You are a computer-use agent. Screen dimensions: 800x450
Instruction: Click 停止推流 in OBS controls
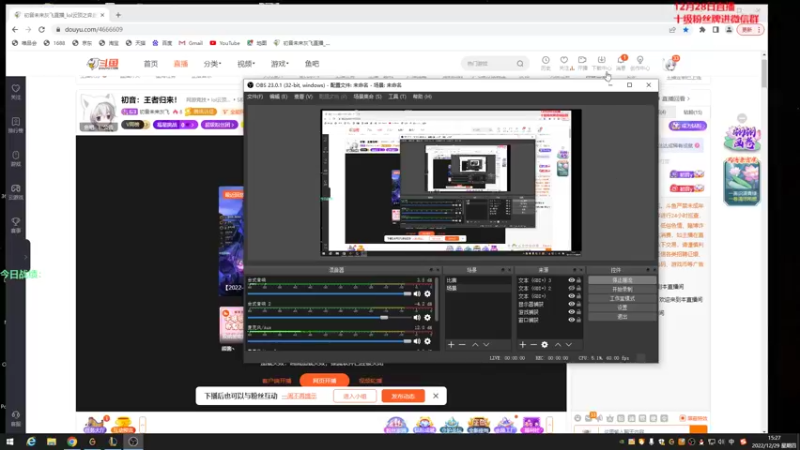(x=622, y=280)
